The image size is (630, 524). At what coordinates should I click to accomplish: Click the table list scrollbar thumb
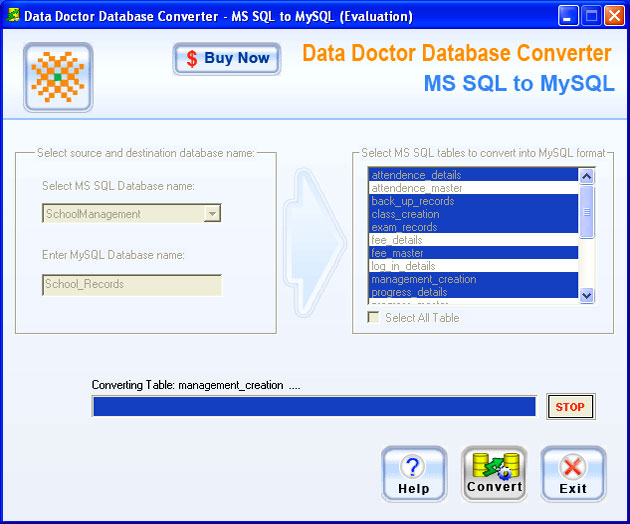click(x=587, y=211)
